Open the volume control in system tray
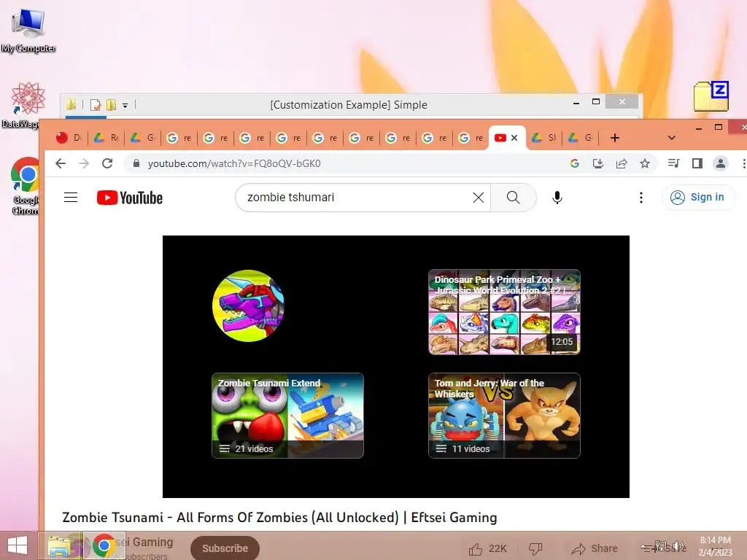Image resolution: width=747 pixels, height=560 pixels. 678,546
